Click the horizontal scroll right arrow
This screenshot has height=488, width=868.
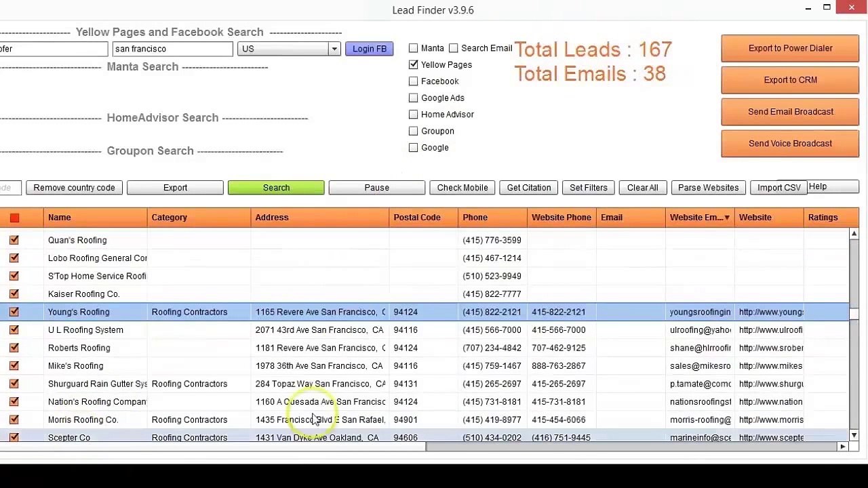843,446
